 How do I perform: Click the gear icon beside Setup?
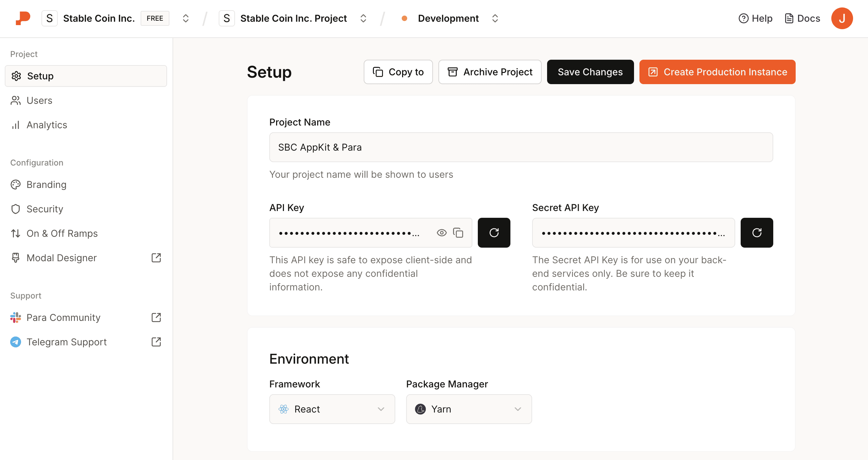(x=16, y=76)
